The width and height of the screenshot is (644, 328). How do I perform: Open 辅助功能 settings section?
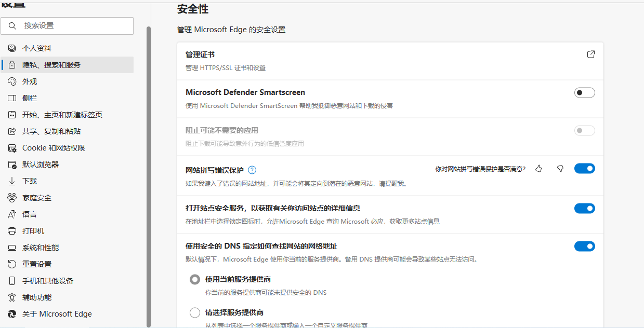(x=67, y=297)
